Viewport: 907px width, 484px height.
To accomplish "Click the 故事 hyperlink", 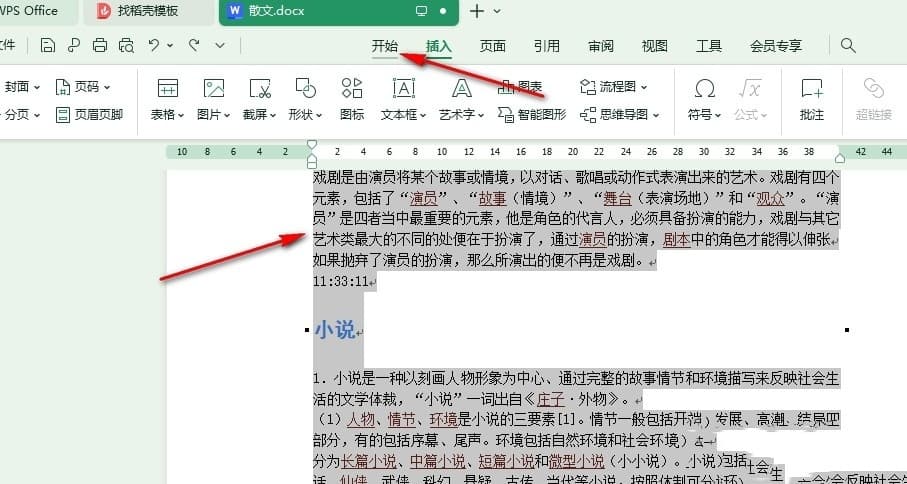I will point(492,199).
